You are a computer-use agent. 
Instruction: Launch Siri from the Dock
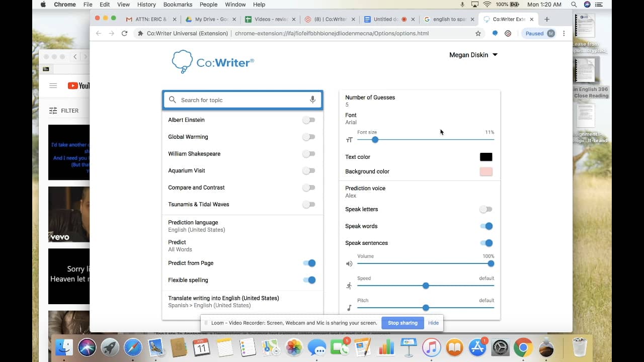[87, 347]
